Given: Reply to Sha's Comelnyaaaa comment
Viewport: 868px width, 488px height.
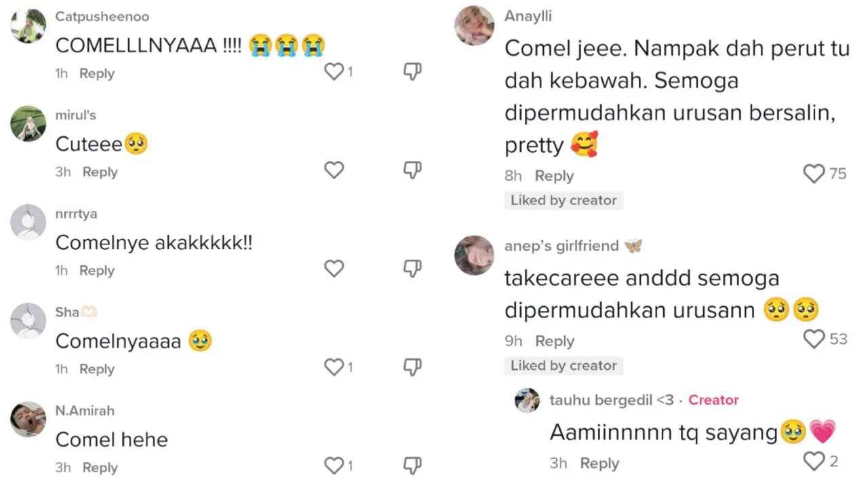Looking at the screenshot, I should point(97,369).
